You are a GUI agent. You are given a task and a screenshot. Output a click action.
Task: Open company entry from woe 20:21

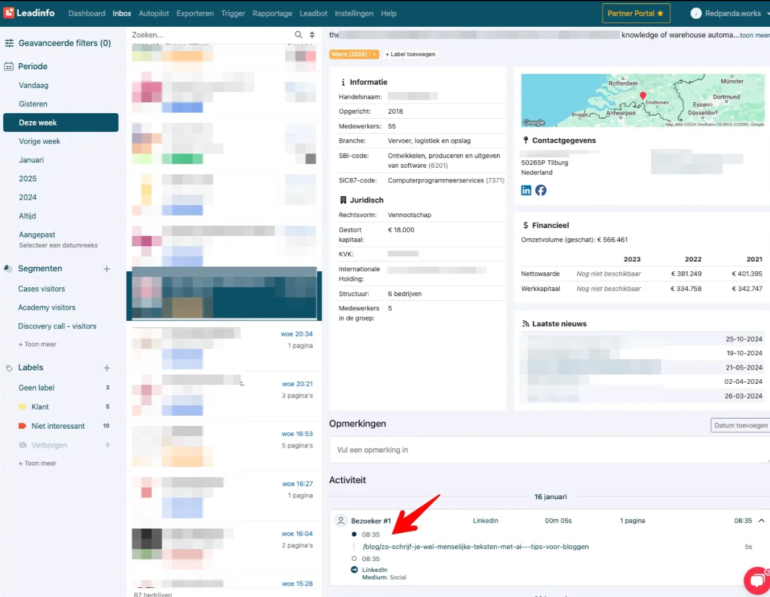tap(224, 396)
